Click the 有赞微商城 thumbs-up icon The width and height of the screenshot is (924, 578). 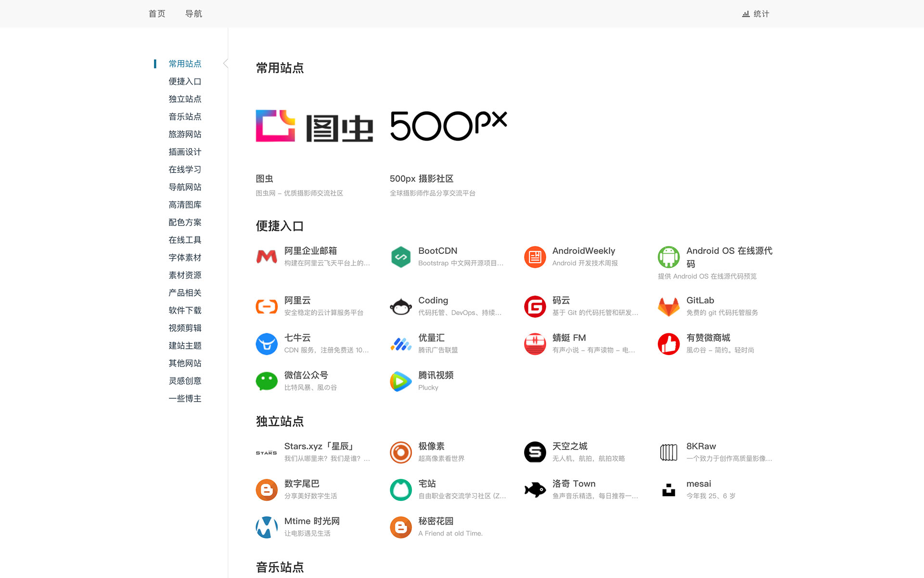(x=668, y=344)
